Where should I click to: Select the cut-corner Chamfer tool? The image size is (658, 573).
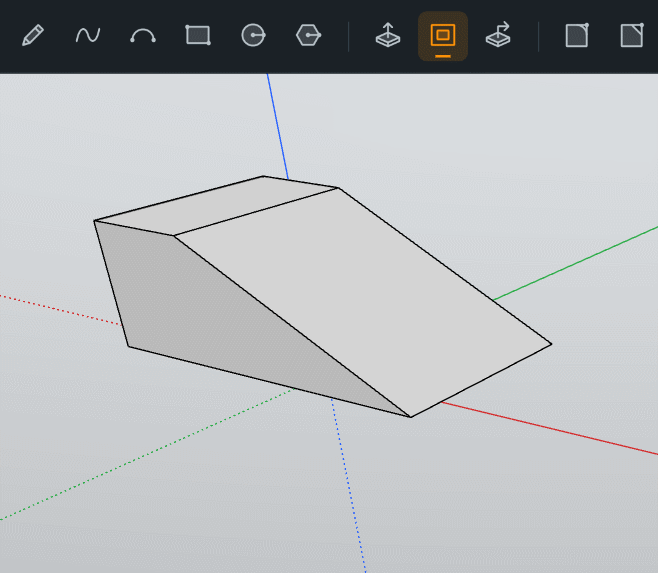tap(632, 35)
